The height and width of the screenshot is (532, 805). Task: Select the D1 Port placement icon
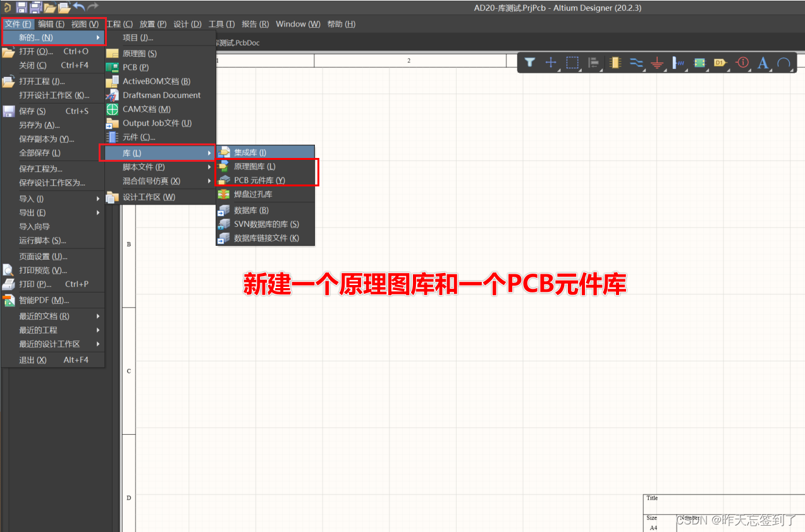click(x=720, y=63)
